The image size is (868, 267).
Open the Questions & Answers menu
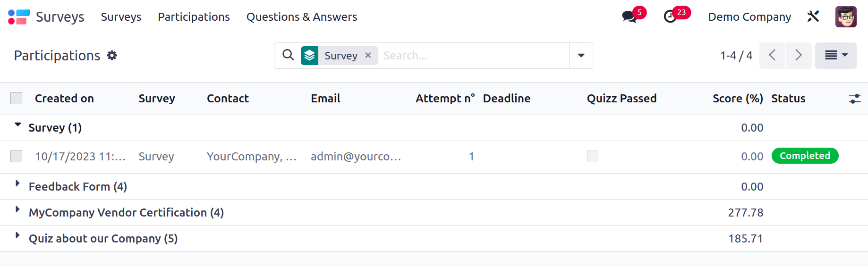click(302, 17)
